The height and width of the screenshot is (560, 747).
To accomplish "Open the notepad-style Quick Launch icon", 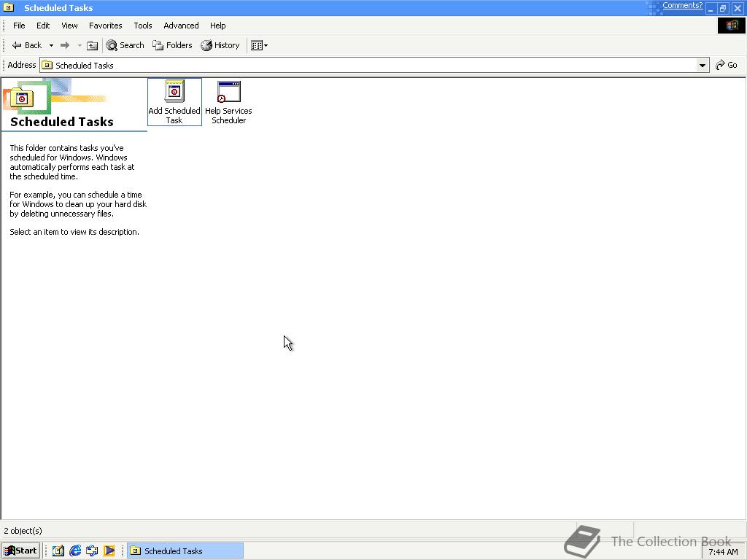I will pyautogui.click(x=58, y=551).
